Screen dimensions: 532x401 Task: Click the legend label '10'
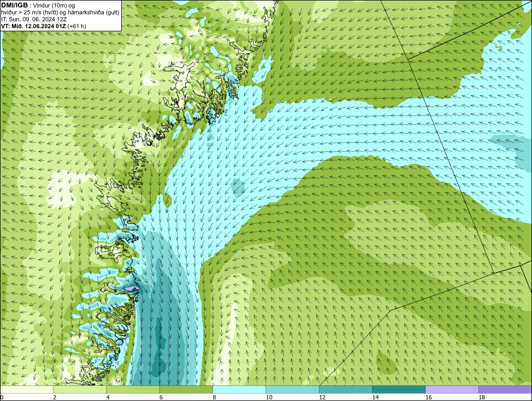[x=269, y=397]
